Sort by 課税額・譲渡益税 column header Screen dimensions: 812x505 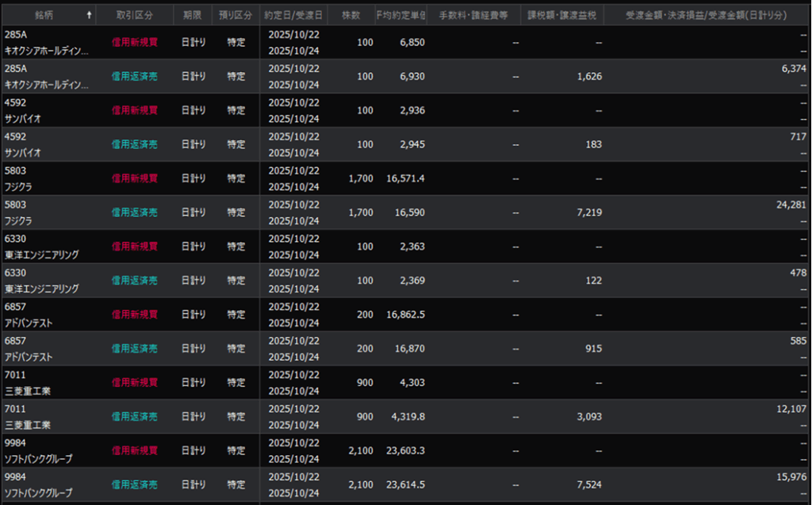564,14
